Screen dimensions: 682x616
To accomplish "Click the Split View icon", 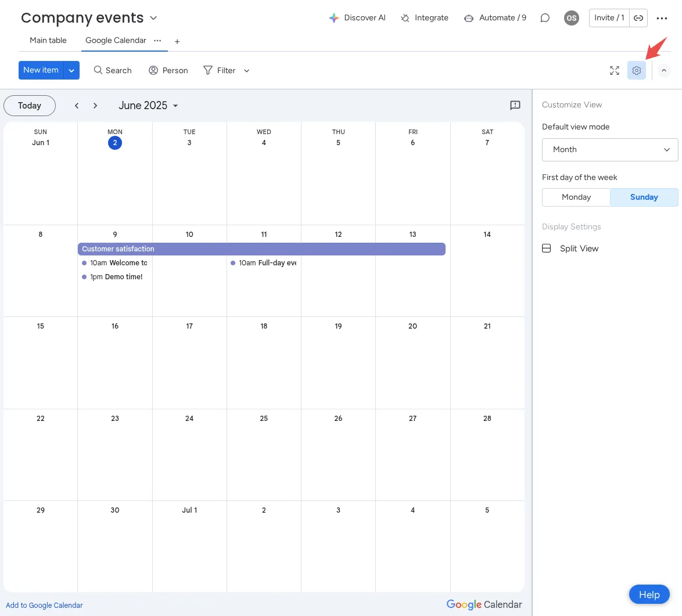I will click(546, 248).
